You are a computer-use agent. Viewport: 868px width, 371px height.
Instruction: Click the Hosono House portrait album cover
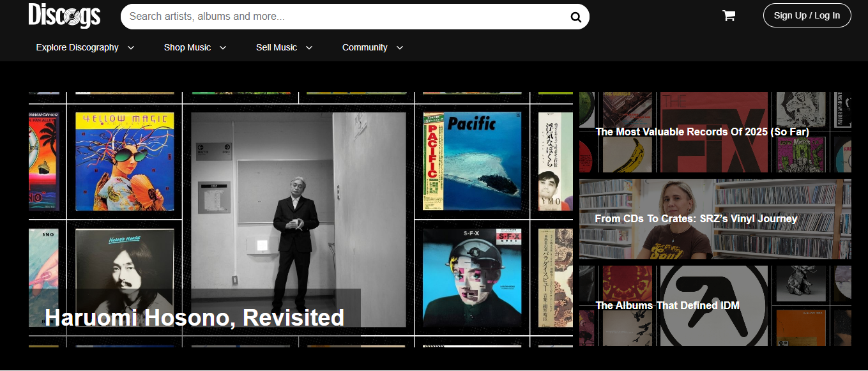point(125,278)
